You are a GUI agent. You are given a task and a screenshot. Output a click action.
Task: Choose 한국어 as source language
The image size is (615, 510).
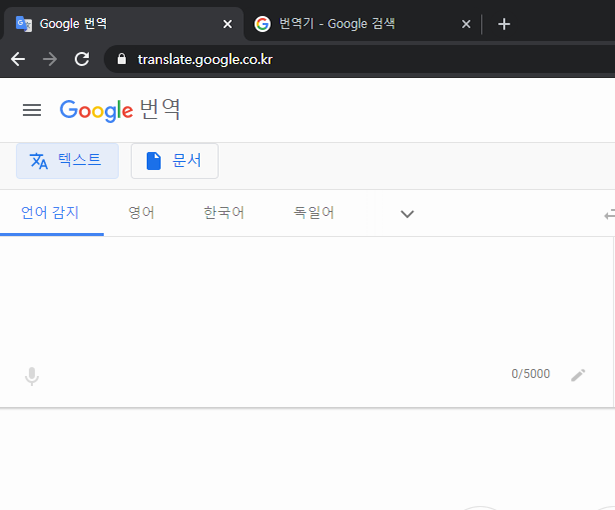[224, 213]
